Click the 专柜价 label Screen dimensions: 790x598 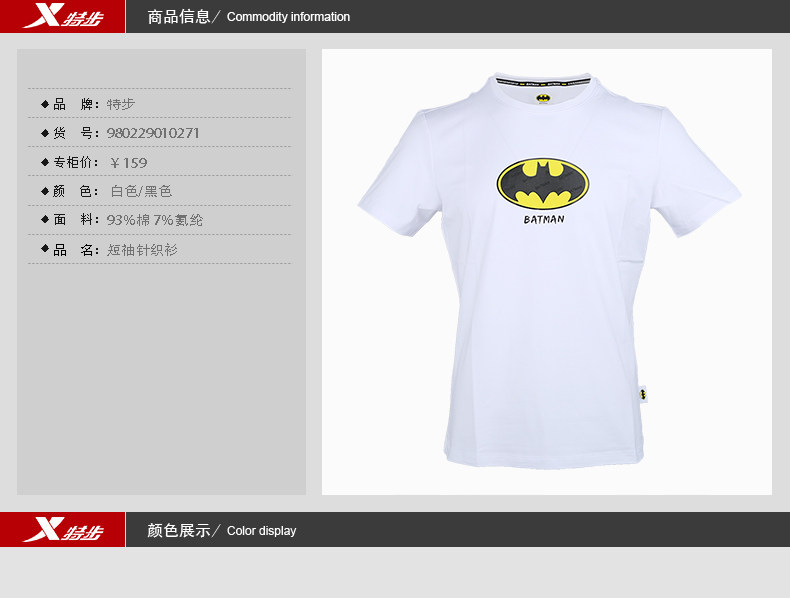click(76, 162)
